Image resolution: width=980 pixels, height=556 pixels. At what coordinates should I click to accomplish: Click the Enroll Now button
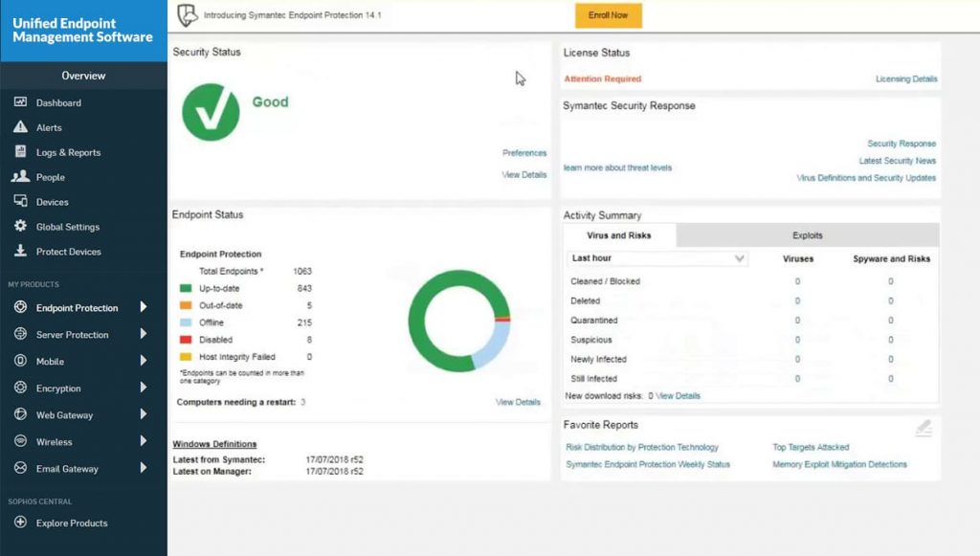pos(608,16)
